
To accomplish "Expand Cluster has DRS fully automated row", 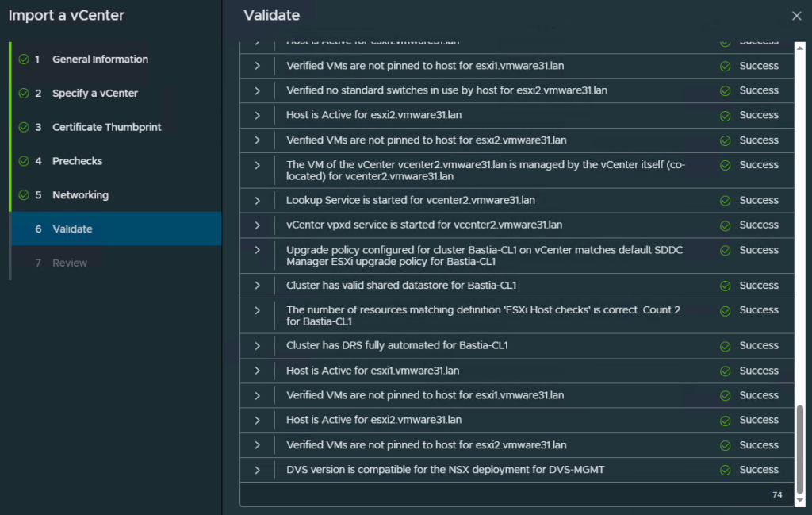I will pos(258,345).
